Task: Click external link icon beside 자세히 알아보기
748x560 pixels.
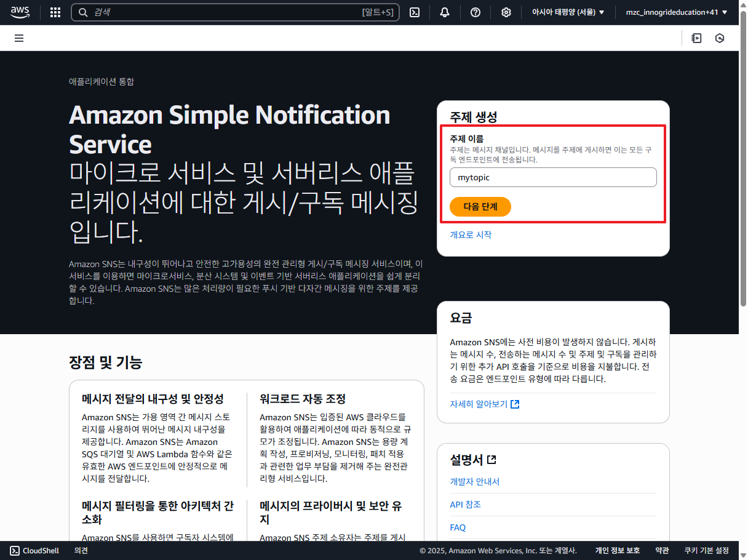Action: point(515,404)
